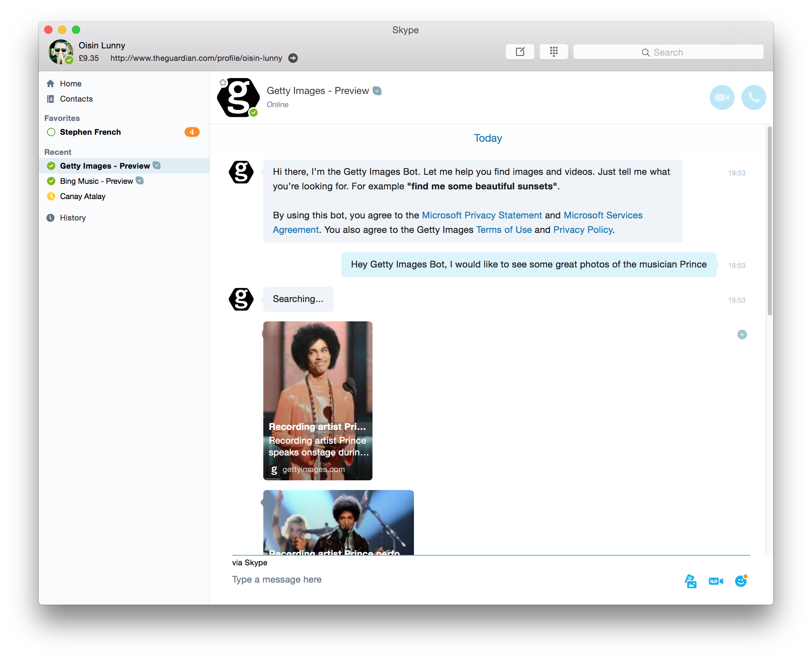This screenshot has width=812, height=660.
Task: Click the Type a message here field
Action: (x=452, y=580)
